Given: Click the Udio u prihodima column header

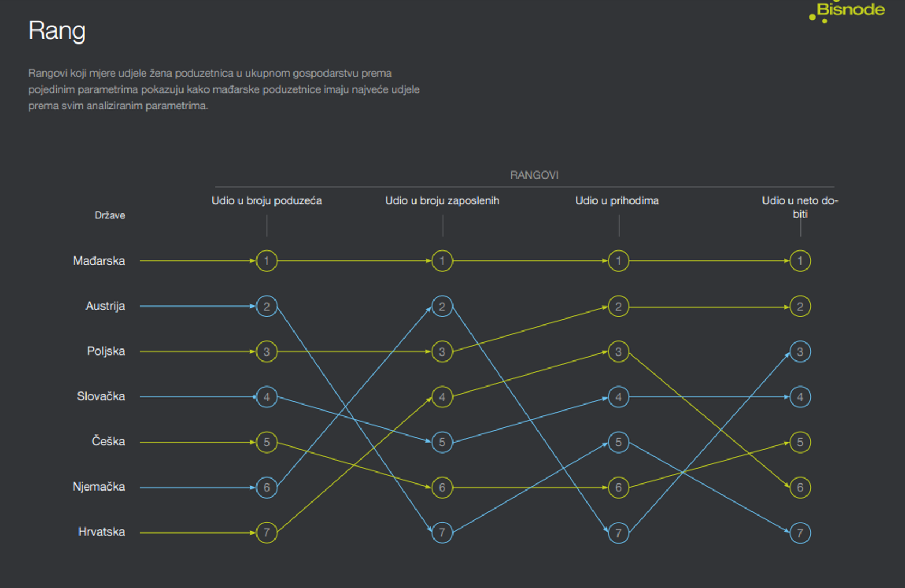Looking at the screenshot, I should pyautogui.click(x=617, y=201).
